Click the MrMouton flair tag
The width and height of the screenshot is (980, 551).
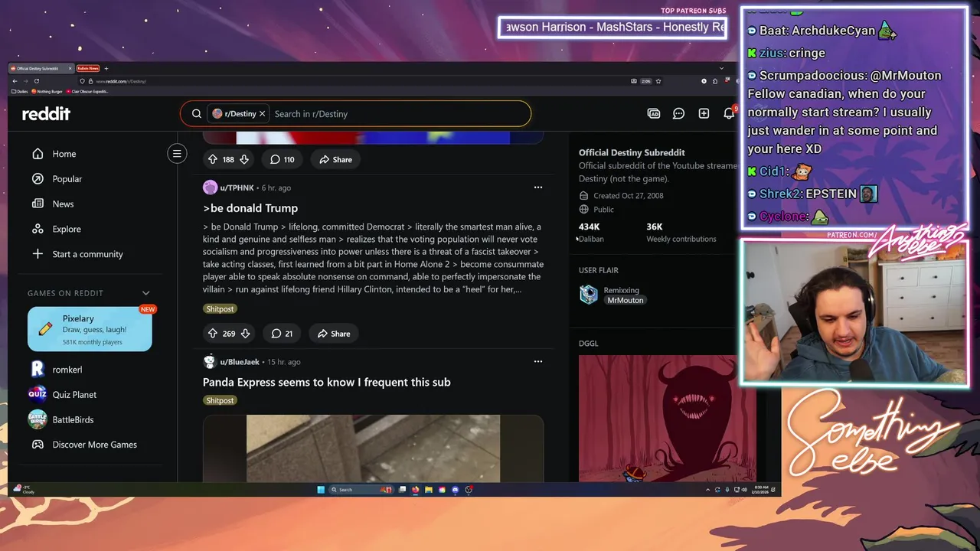[626, 301]
